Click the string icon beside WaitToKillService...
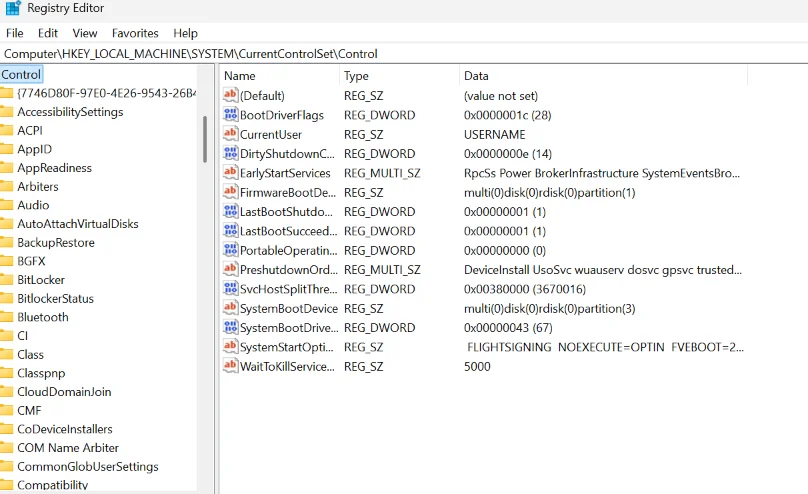This screenshot has width=808, height=494. pyautogui.click(x=230, y=365)
